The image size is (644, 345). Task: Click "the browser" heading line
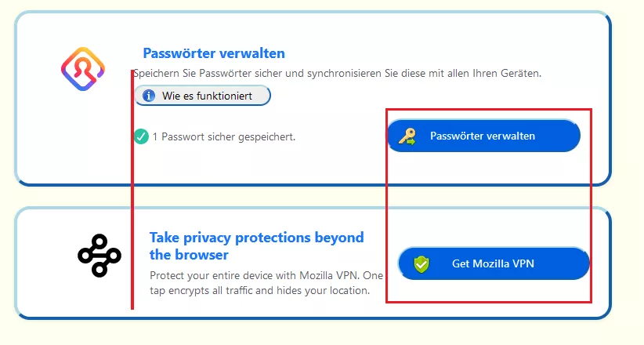(x=189, y=255)
